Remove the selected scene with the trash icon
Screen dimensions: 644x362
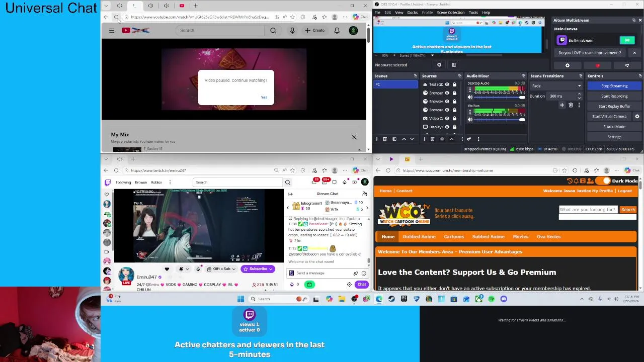[385, 139]
